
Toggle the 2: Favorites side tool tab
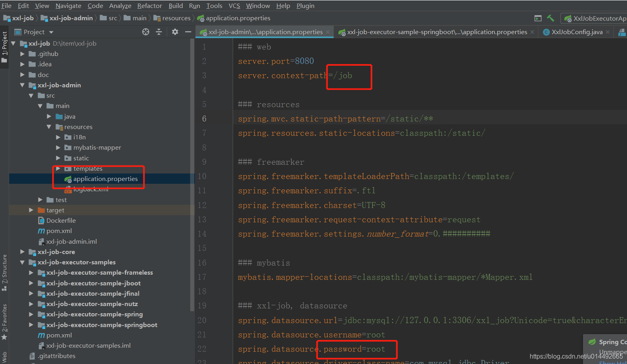tap(4, 322)
